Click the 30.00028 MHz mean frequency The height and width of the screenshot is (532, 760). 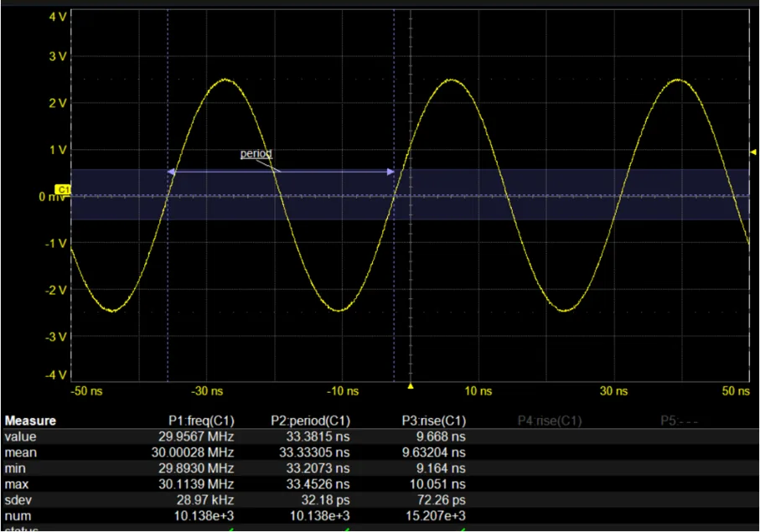(x=193, y=452)
